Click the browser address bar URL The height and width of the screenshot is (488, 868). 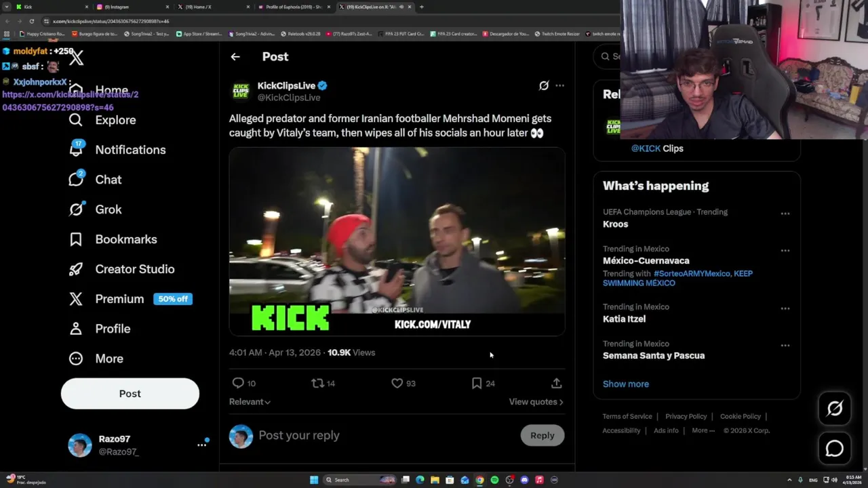click(111, 21)
